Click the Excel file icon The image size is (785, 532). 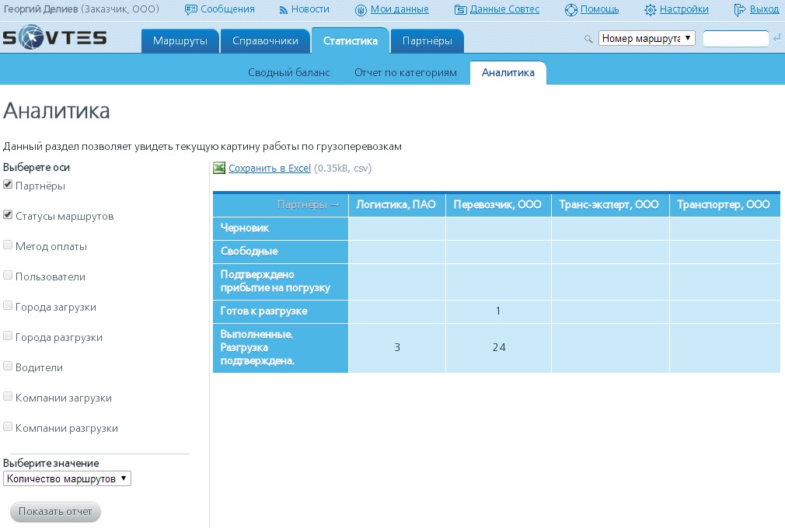coord(218,169)
